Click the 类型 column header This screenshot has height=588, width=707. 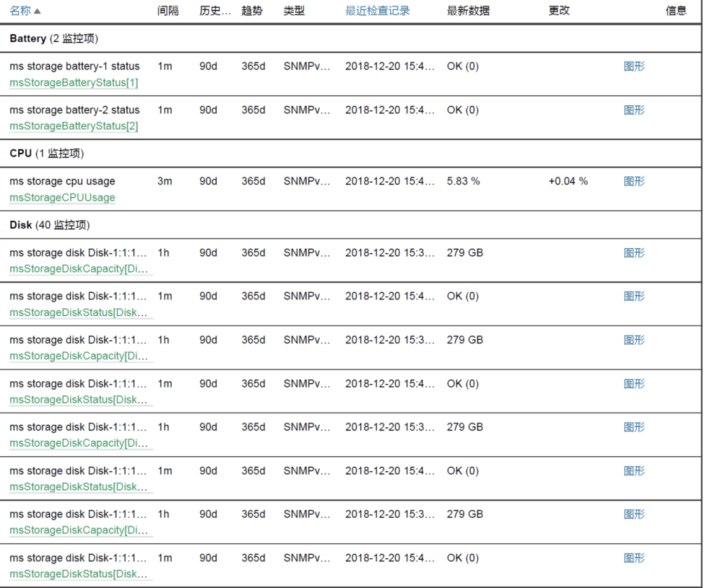(x=294, y=11)
